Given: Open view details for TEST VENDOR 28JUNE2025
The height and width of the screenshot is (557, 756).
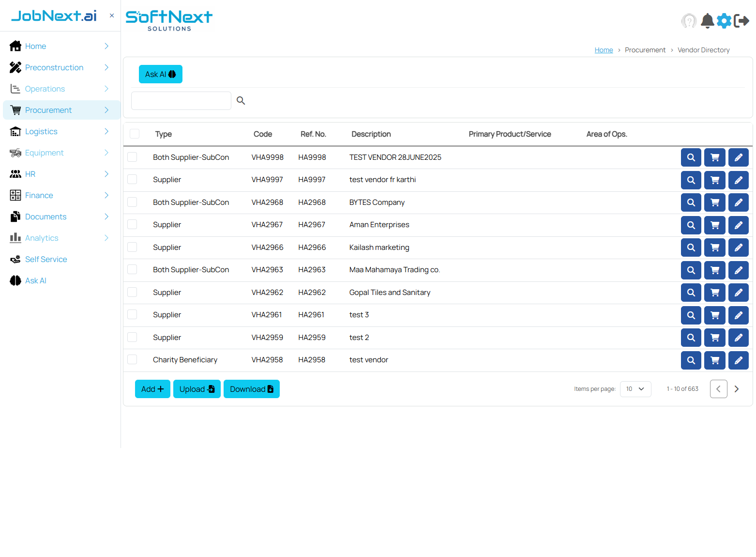Looking at the screenshot, I should coord(691,157).
